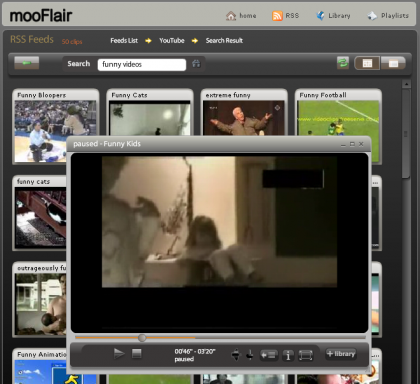
Task: Click the binoculars search icon
Action: click(x=196, y=64)
